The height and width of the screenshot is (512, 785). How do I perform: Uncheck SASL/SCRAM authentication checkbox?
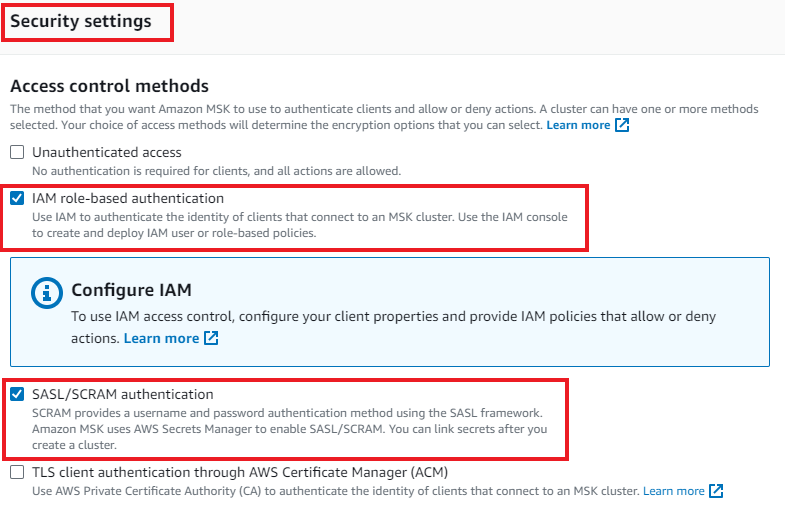click(x=17, y=394)
